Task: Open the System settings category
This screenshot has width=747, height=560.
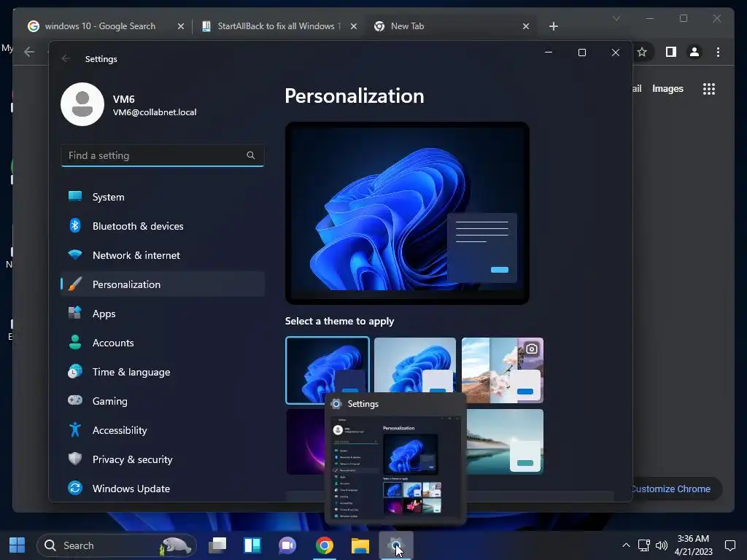Action: (x=163, y=197)
